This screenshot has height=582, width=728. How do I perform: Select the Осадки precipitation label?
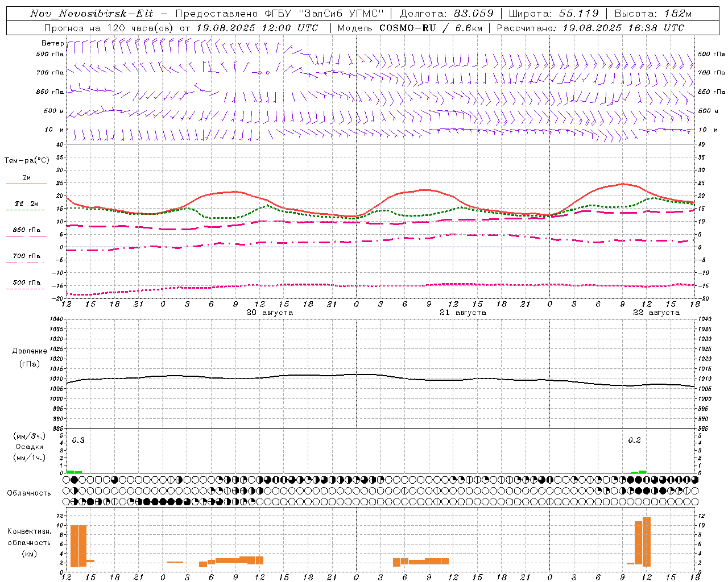[x=30, y=447]
